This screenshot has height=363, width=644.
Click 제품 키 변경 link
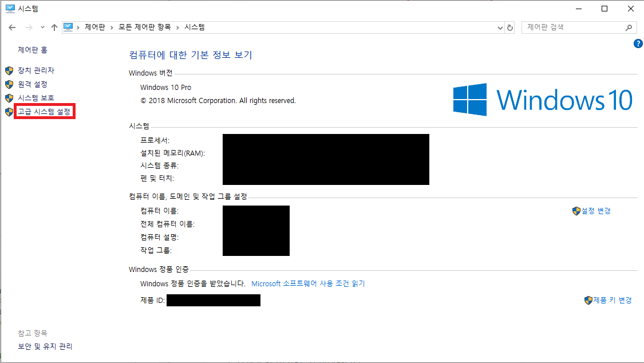point(613,300)
